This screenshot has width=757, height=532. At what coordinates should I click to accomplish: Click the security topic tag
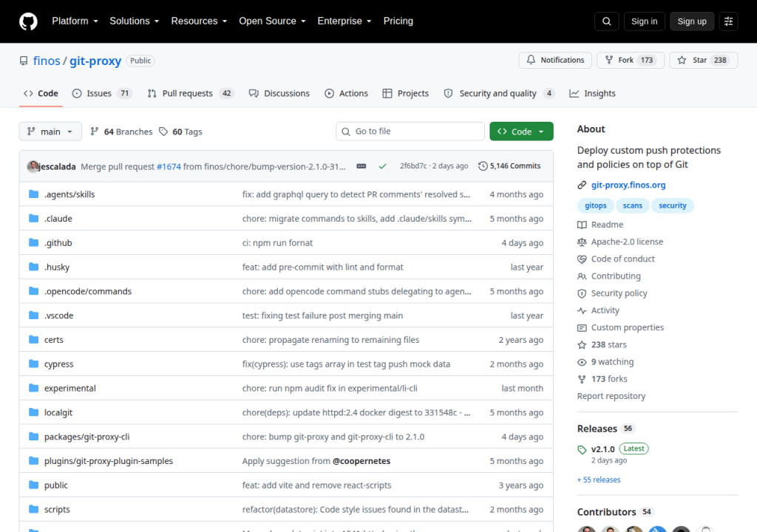[673, 205]
